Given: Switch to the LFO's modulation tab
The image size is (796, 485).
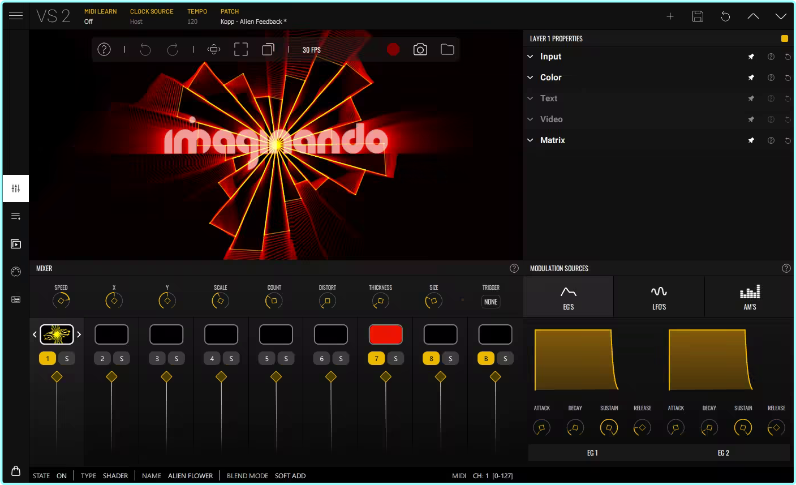Looking at the screenshot, I should (x=658, y=296).
